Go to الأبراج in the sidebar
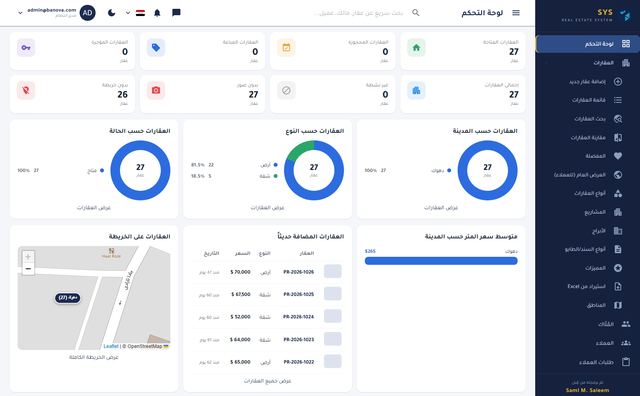 point(588,231)
